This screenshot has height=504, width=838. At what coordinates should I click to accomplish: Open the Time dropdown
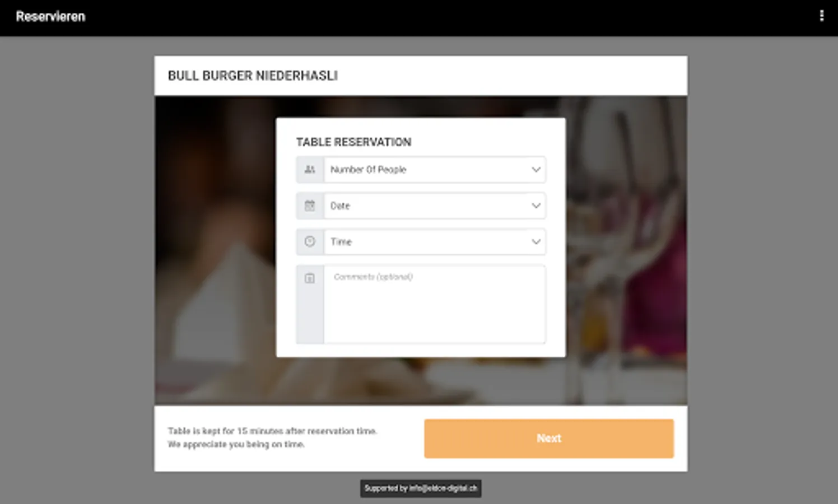click(x=435, y=241)
